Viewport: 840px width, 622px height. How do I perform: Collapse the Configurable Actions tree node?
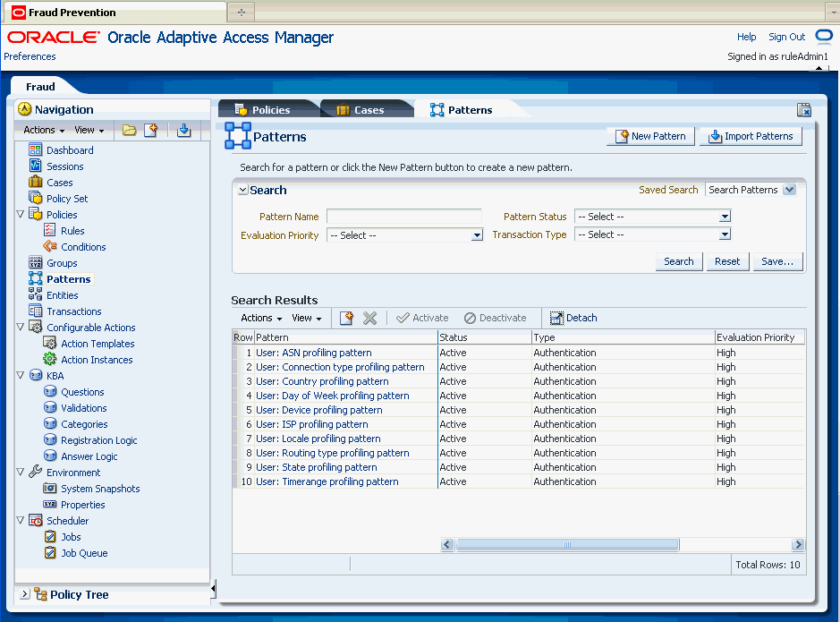(21, 327)
